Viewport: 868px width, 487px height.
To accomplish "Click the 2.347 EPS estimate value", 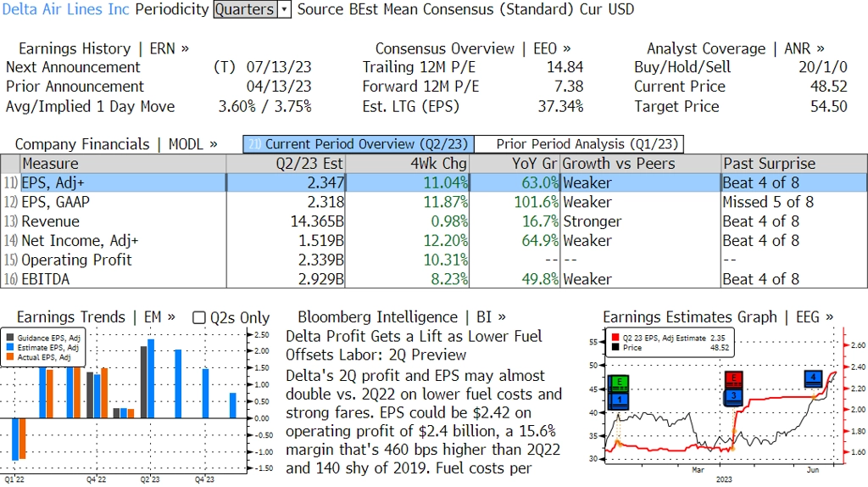I will [x=325, y=182].
